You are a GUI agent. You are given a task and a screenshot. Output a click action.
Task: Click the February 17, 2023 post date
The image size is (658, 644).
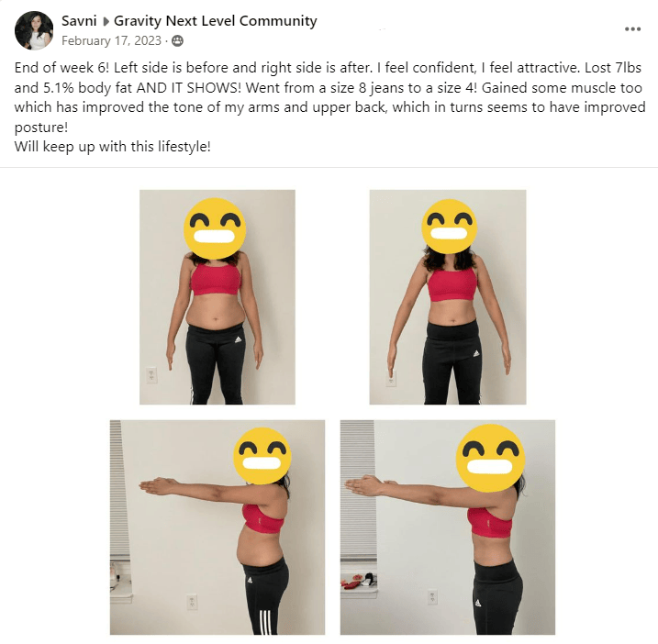click(111, 40)
